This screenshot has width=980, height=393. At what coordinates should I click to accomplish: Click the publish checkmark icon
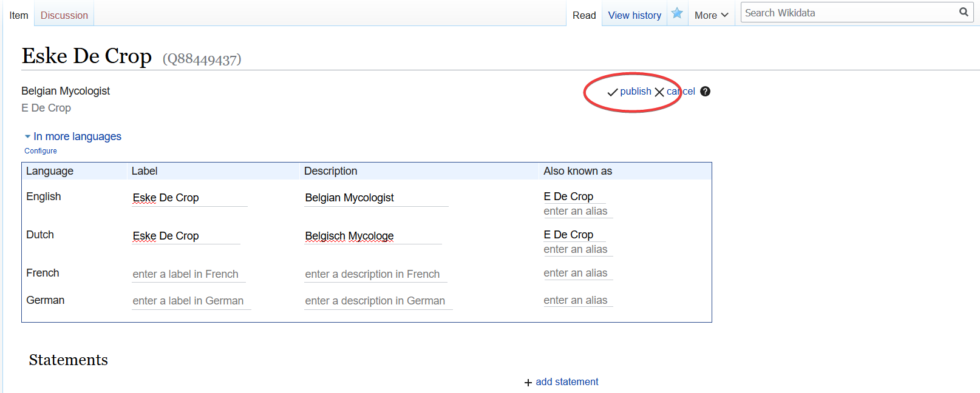point(613,92)
